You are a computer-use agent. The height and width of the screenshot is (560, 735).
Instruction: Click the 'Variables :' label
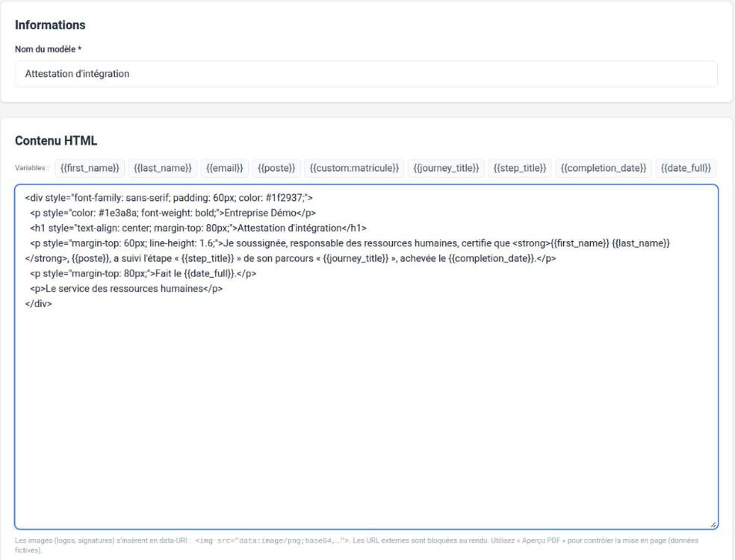tap(32, 168)
